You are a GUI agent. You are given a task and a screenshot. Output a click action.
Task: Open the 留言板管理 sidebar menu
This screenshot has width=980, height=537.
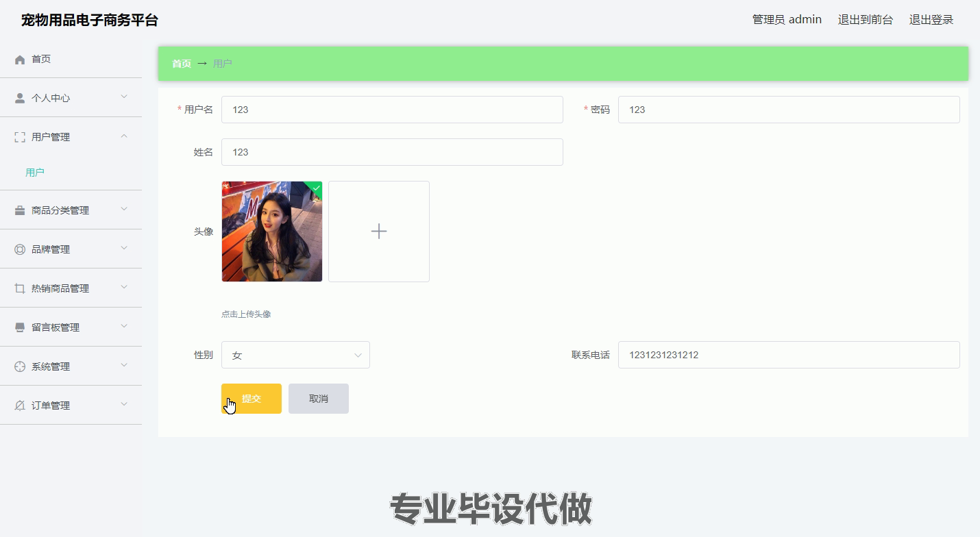click(x=71, y=327)
